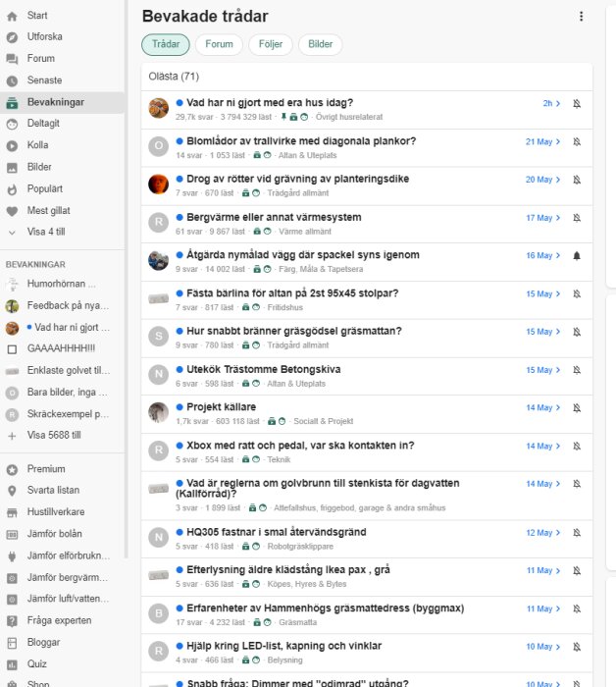Image resolution: width=616 pixels, height=687 pixels.
Task: Toggle notification bell for Blomlådor av trallvirke thread
Action: pyautogui.click(x=577, y=142)
